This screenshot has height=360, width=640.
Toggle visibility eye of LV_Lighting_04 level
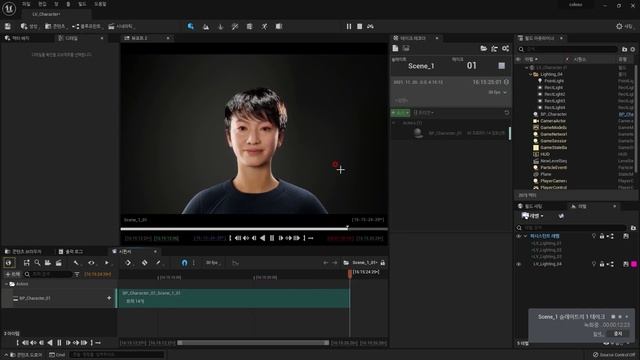519,264
